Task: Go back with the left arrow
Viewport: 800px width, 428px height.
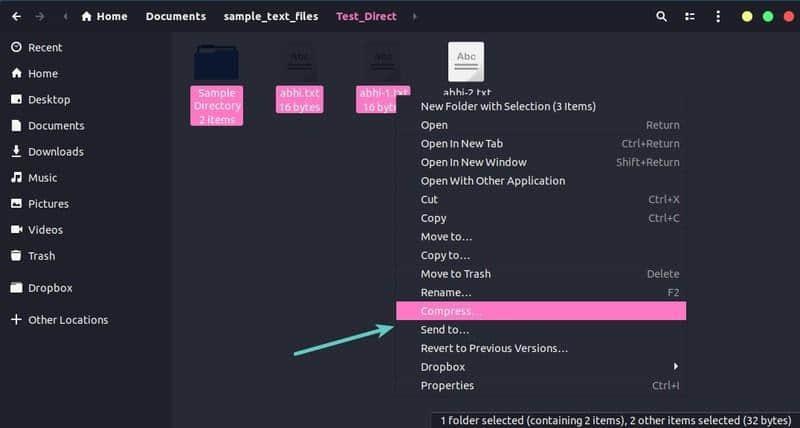Action: [x=16, y=17]
